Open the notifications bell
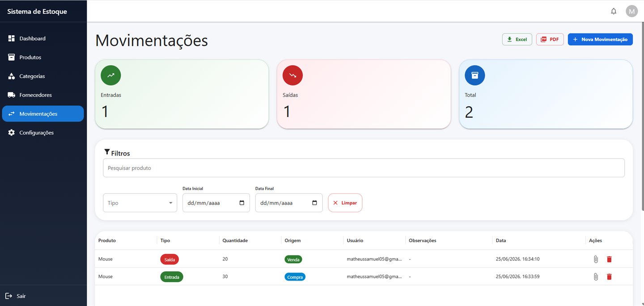 coord(614,11)
